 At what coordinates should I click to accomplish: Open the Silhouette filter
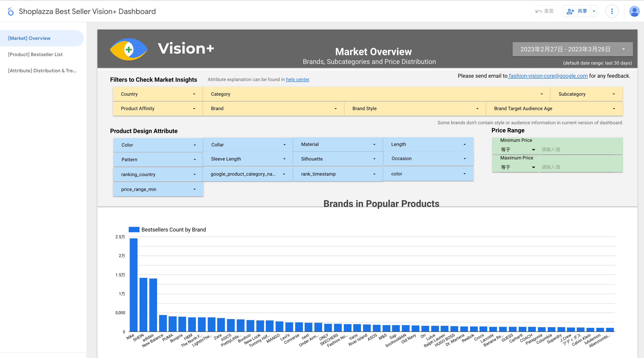338,159
